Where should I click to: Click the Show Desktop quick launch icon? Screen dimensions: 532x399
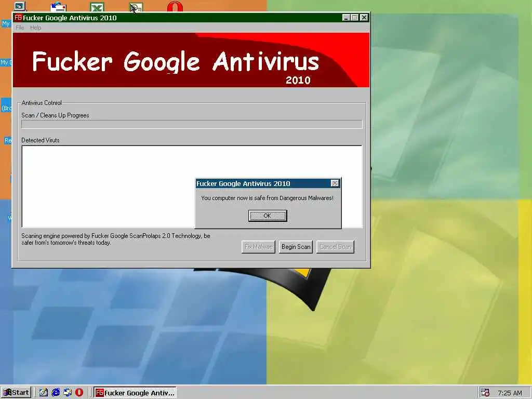(44, 393)
